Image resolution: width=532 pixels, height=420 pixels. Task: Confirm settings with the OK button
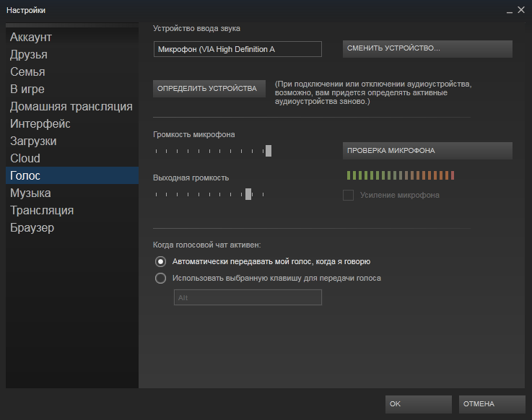[x=419, y=404]
